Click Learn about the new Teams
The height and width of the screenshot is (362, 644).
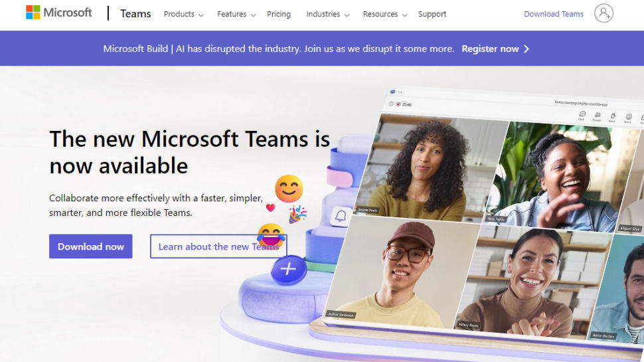(x=218, y=246)
